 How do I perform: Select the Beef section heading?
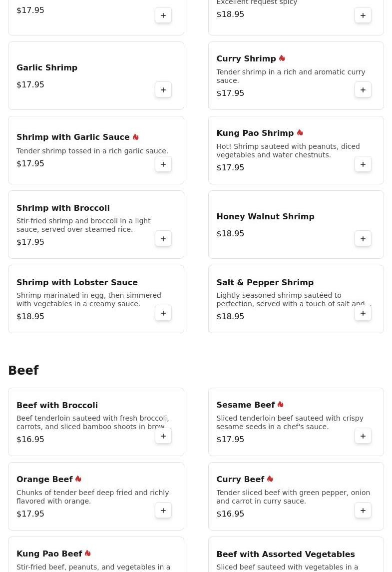[x=23, y=370]
